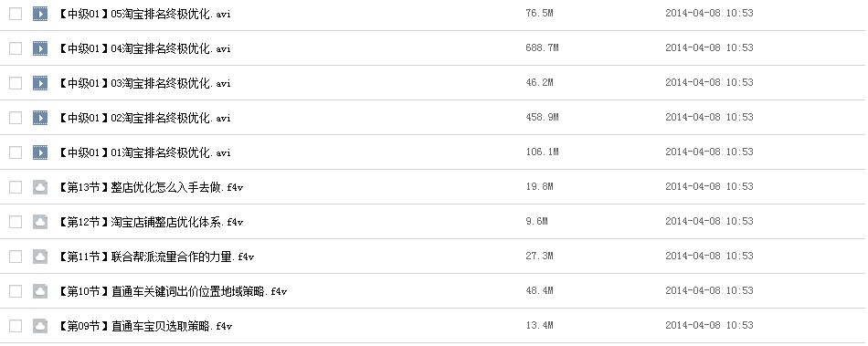This screenshot has width=868, height=346.
Task: Click cloud file icon of 第11节 f4v
Action: (x=40, y=257)
